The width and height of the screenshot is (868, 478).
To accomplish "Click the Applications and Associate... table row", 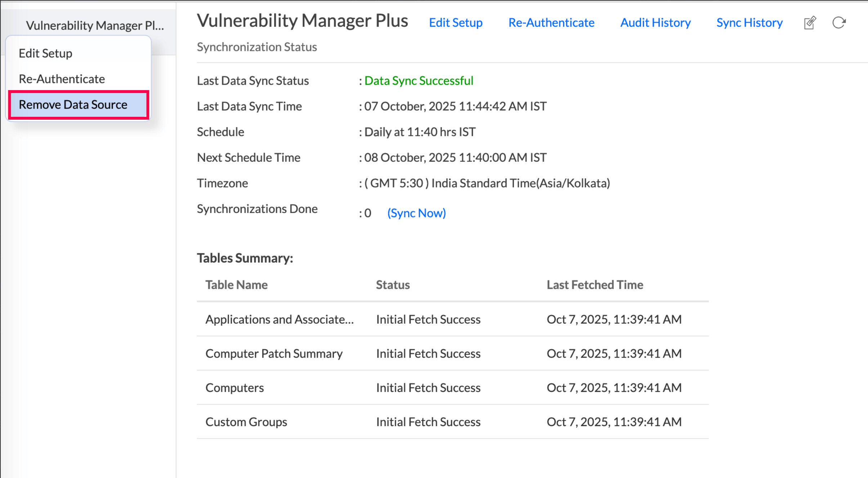I will coord(279,319).
